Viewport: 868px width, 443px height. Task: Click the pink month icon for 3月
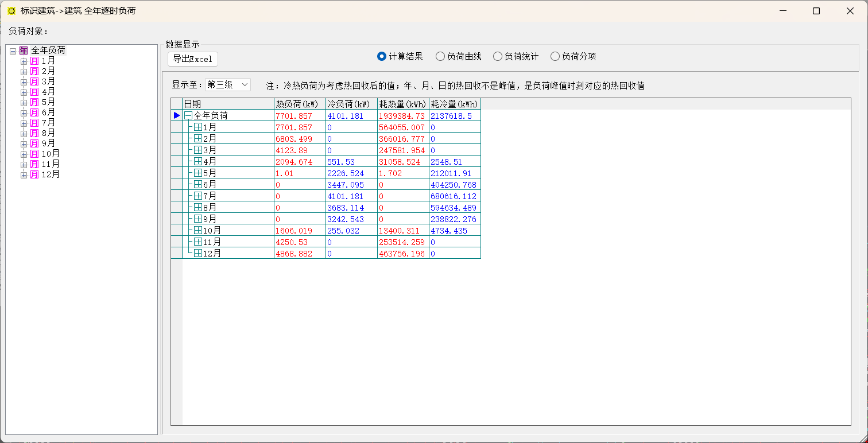pos(34,81)
